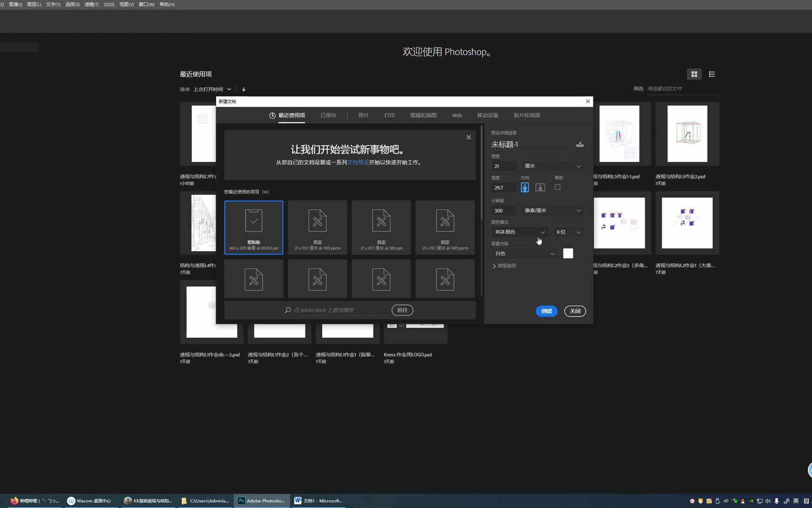This screenshot has height=508, width=812.
Task: Click the 筛选最近的文件 filter field
Action: (x=682, y=88)
